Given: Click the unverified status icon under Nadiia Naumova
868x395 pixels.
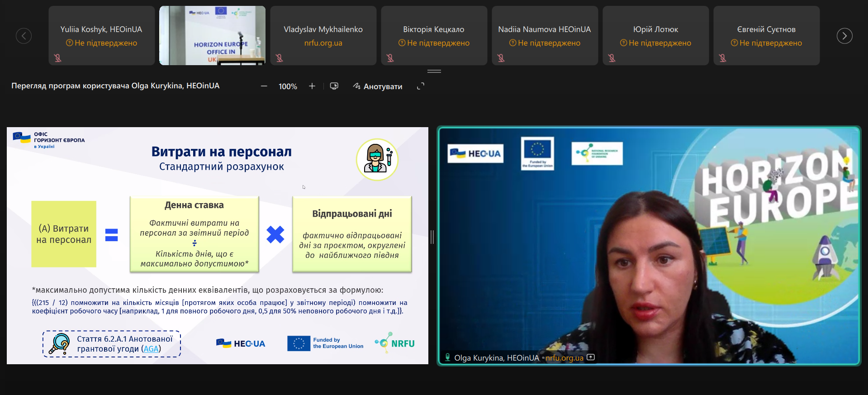Looking at the screenshot, I should tap(512, 43).
